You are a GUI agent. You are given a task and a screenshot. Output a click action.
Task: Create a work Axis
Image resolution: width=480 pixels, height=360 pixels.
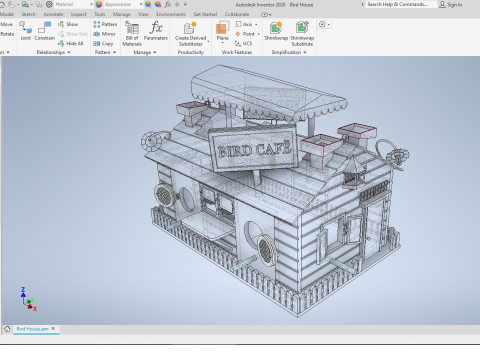click(244, 24)
